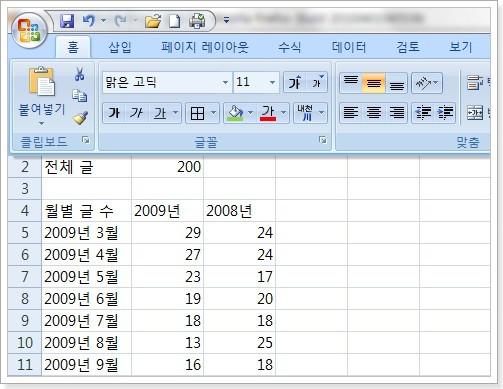Viewport: 503px width, 389px height.
Task: Click the merge and center icon
Action: click(x=475, y=113)
